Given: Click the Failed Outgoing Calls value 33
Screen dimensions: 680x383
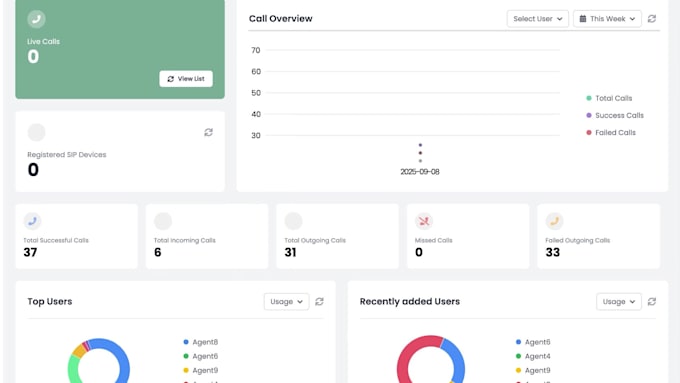Looking at the screenshot, I should point(553,252).
